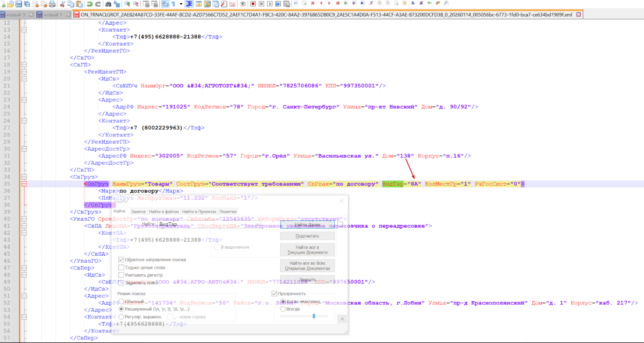This screenshot has width=644, height=343.
Task: Undo the last edit with the green arrow
Action: (x=90, y=4)
